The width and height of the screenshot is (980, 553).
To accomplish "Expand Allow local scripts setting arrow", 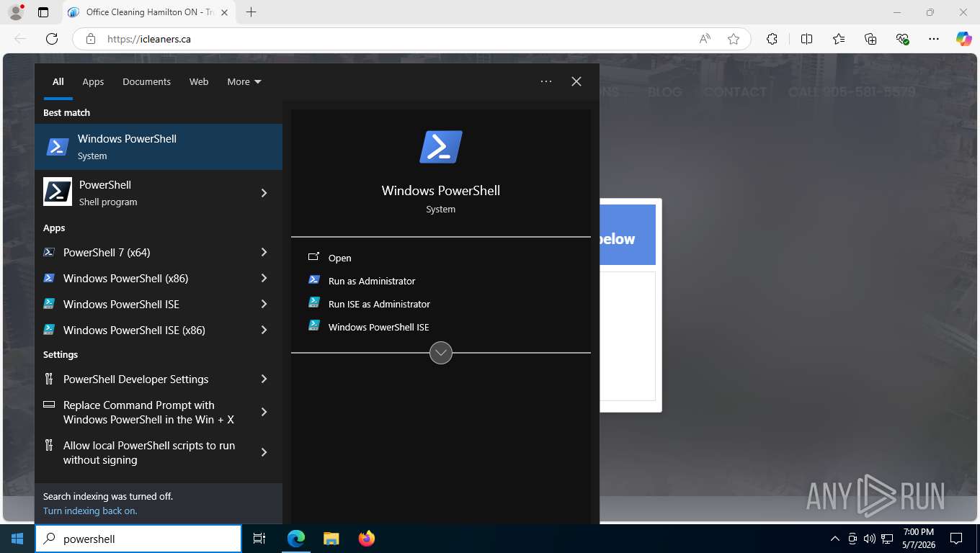I will click(264, 452).
